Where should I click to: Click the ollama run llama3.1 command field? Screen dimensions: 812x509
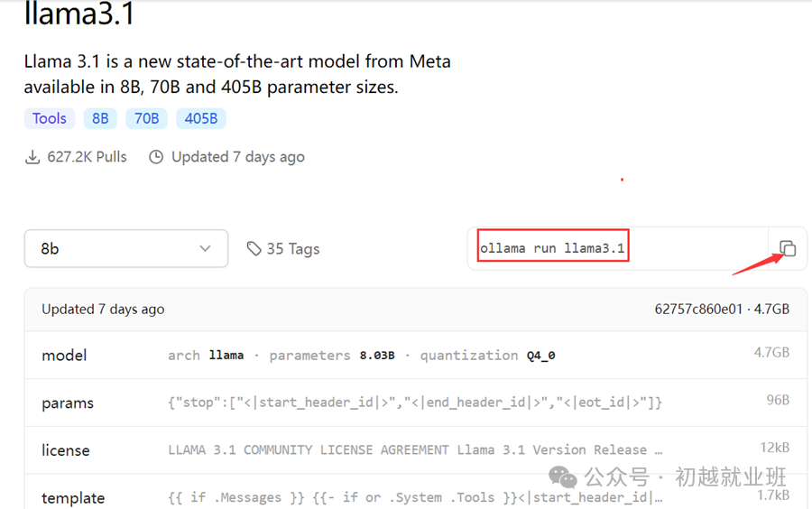coord(618,248)
